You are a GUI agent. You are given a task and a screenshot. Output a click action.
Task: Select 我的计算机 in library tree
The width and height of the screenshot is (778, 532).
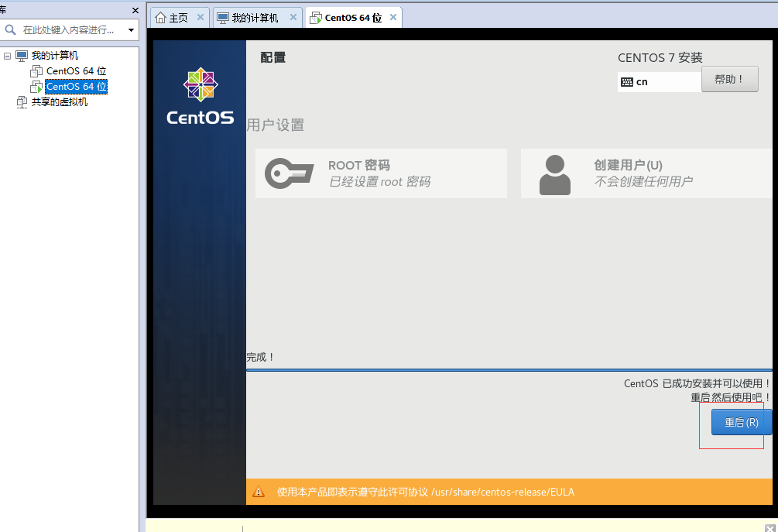click(x=55, y=56)
